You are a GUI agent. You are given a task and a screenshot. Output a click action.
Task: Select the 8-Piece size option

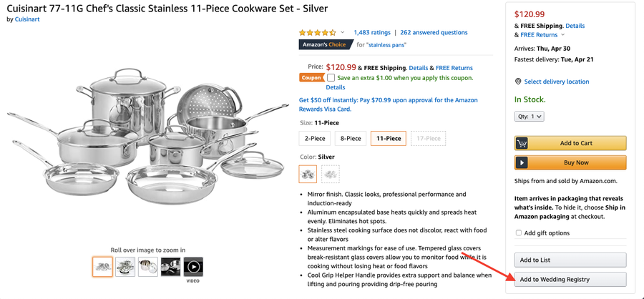click(351, 138)
